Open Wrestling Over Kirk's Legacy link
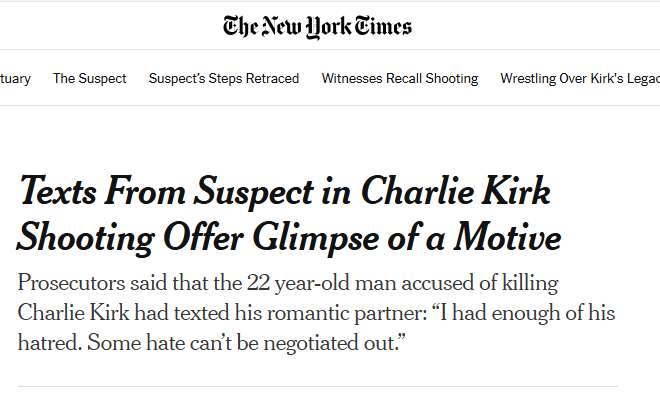Screen dimensions: 660x393 (x=580, y=78)
